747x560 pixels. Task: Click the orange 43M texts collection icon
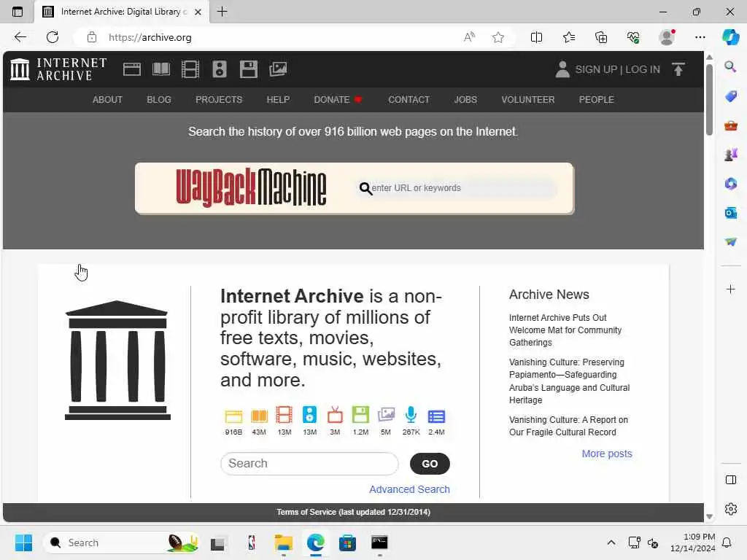click(259, 416)
